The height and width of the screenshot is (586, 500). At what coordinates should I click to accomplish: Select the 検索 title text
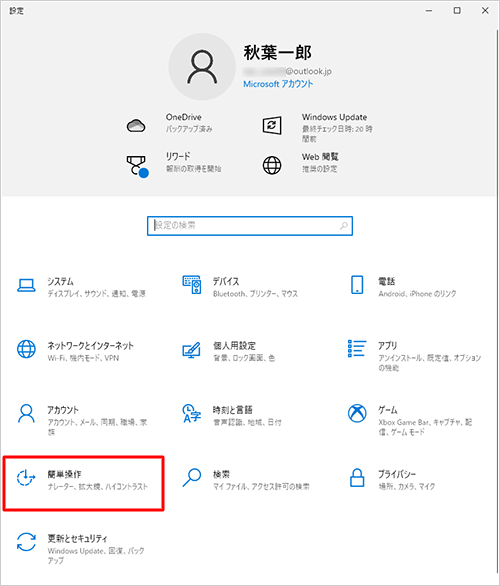tap(221, 474)
